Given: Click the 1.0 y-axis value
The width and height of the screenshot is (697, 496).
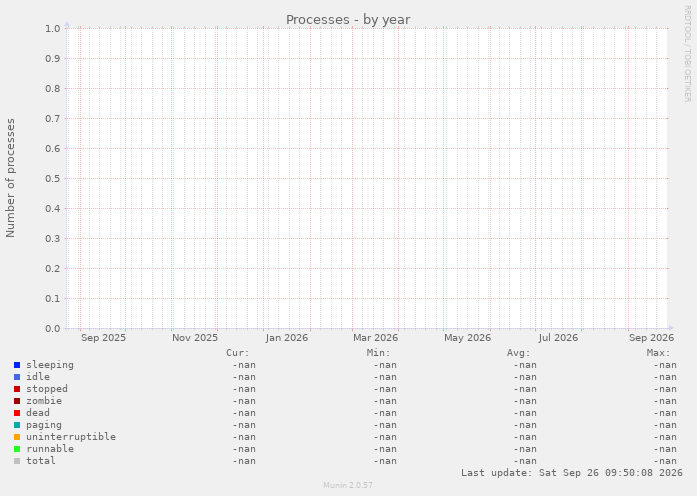Looking at the screenshot, I should point(52,29).
